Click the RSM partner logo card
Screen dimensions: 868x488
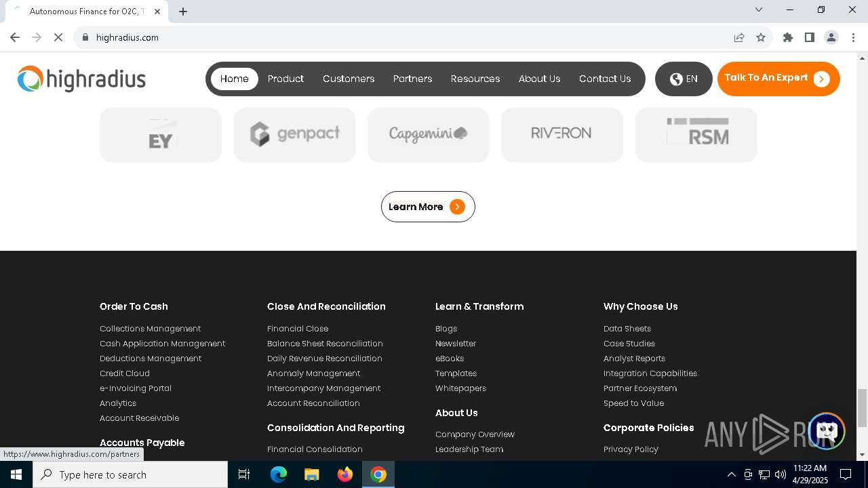click(x=696, y=134)
